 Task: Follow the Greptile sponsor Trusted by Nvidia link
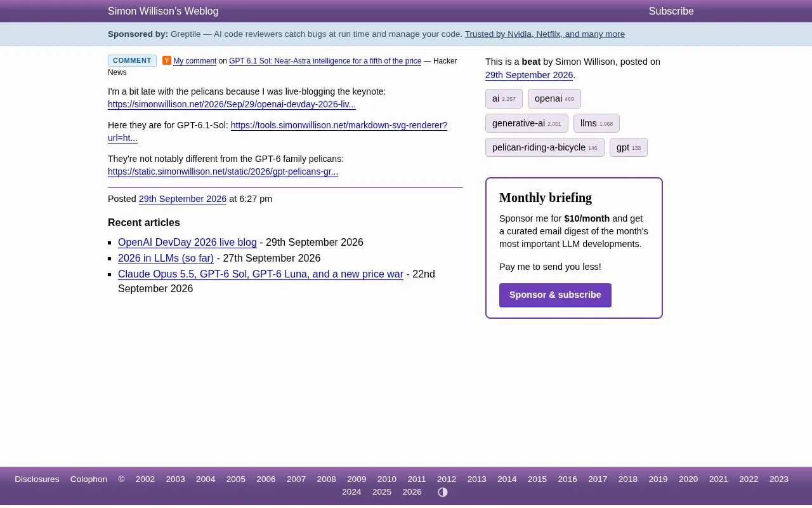click(545, 34)
